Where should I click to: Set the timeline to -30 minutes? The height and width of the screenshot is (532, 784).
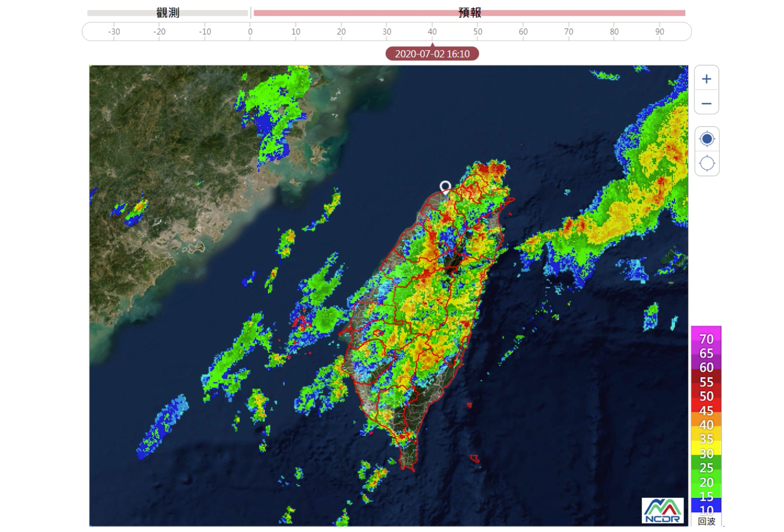point(114,32)
